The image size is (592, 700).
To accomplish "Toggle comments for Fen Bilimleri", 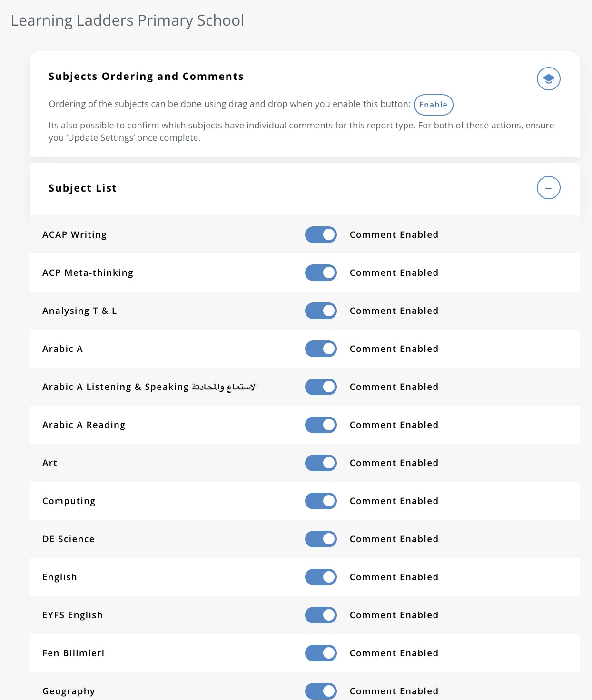I will [321, 653].
